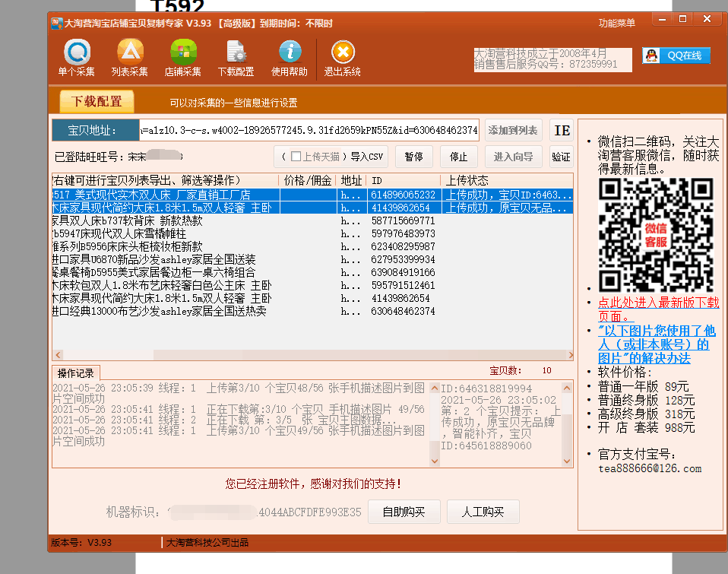
Task: Select the row 餐桌餐椅D5955美式家居餐边柜
Action: click(x=312, y=273)
